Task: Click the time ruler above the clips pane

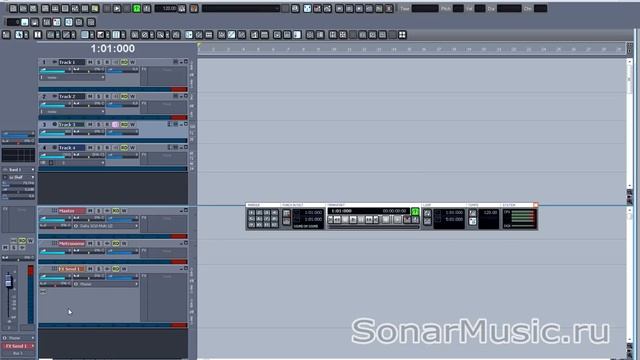Action: coord(411,49)
